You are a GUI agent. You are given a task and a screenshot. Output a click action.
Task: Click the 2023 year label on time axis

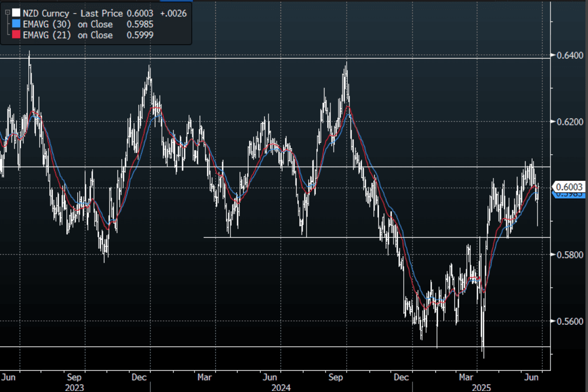[74, 387]
